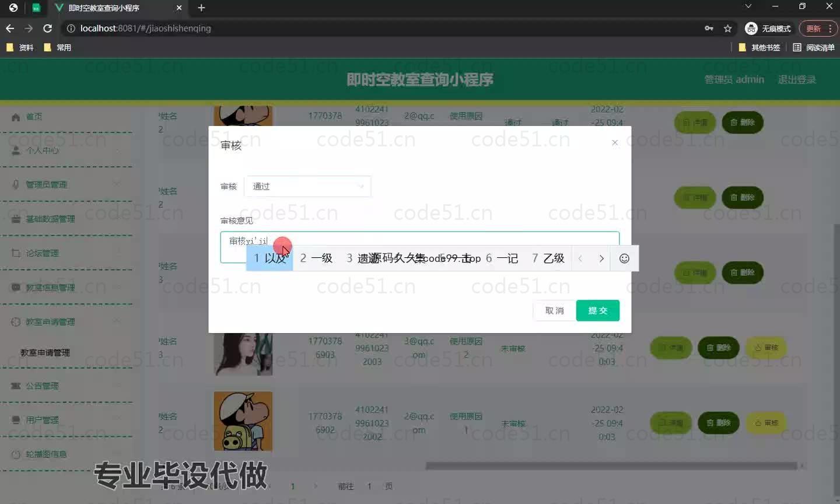Open the 常用 bookmark folder
Image resolution: width=840 pixels, height=504 pixels.
(x=58, y=47)
